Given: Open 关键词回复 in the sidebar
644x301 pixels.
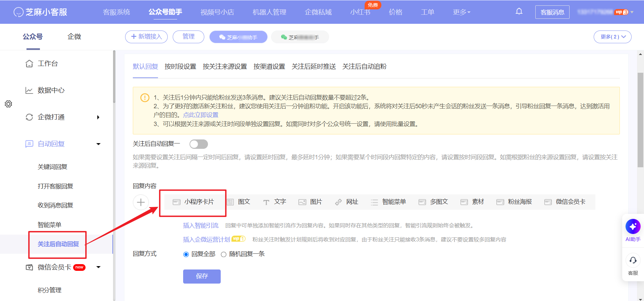Looking at the screenshot, I should click(x=53, y=167).
